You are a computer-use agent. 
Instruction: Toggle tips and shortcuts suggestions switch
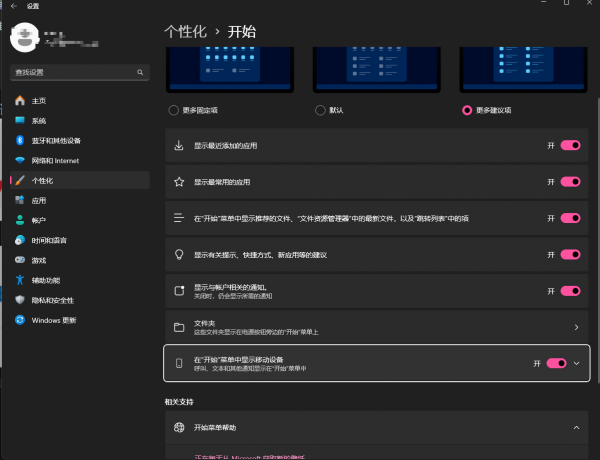pyautogui.click(x=571, y=254)
